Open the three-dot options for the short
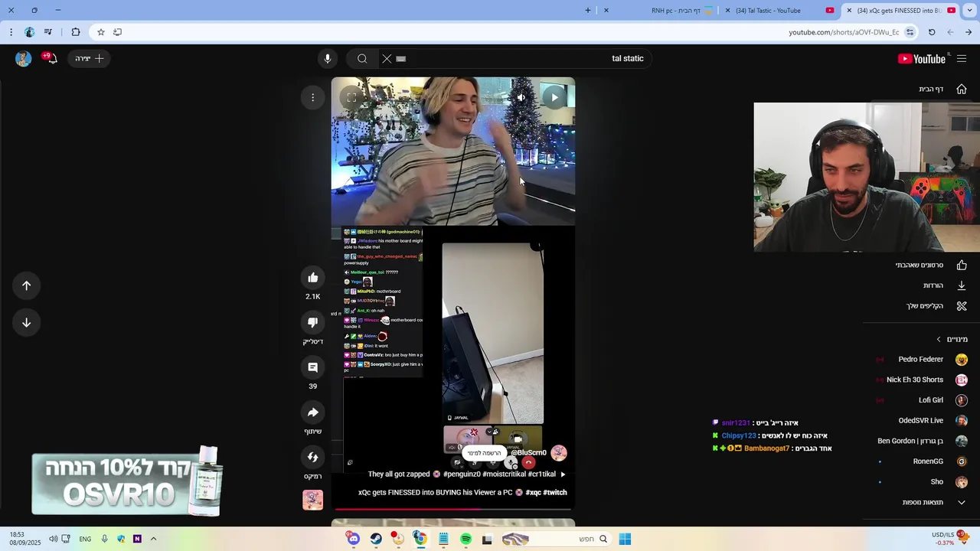This screenshot has height=551, width=980. coord(312,97)
